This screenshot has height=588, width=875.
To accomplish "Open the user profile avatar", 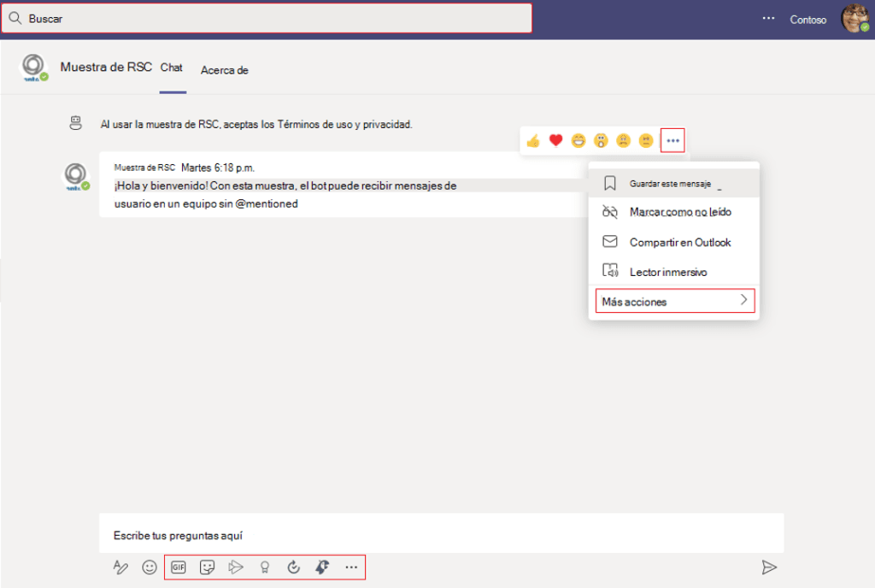I will coord(854,18).
